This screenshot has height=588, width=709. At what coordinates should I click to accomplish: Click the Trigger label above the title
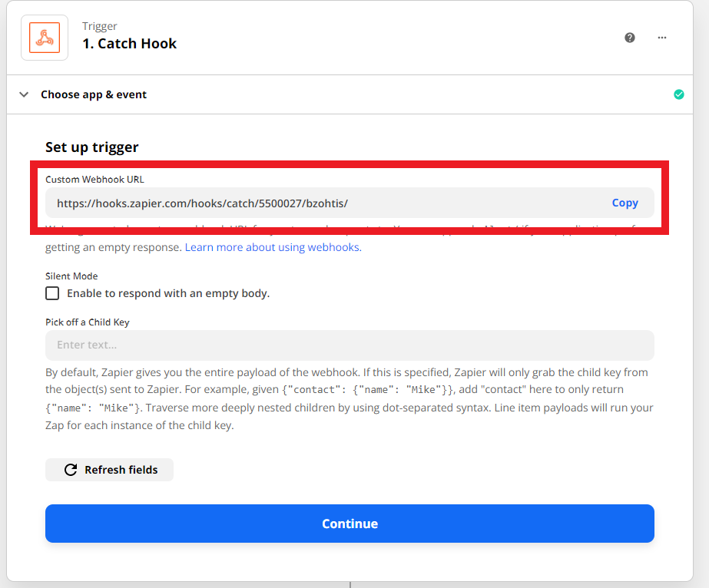click(x=100, y=26)
